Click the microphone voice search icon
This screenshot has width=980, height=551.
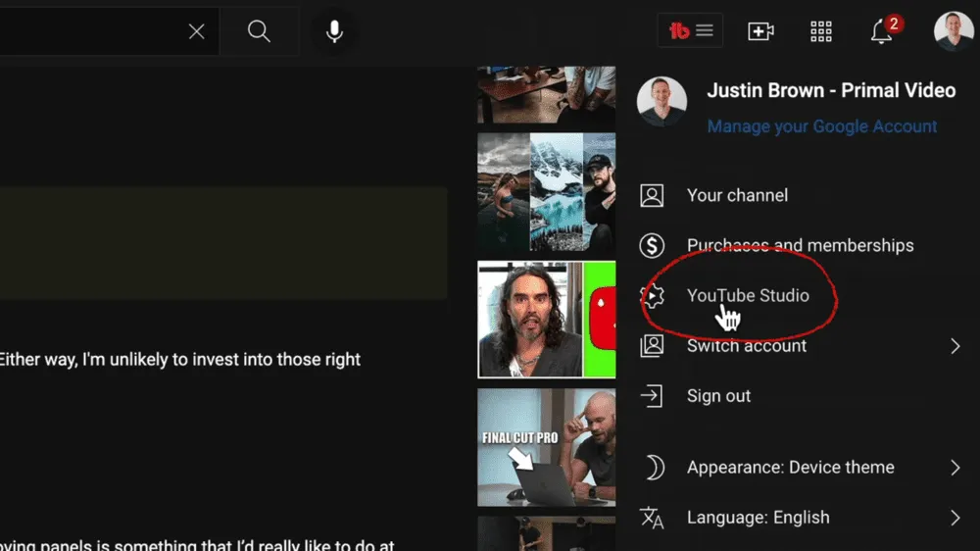pyautogui.click(x=334, y=31)
